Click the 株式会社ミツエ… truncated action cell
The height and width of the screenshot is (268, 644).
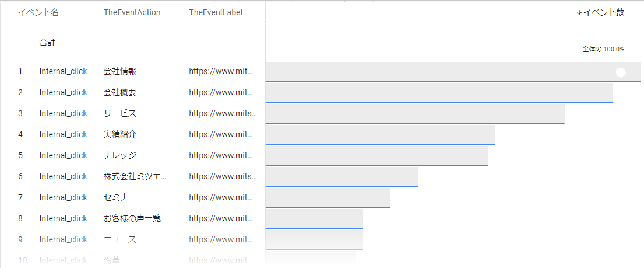[136, 176]
